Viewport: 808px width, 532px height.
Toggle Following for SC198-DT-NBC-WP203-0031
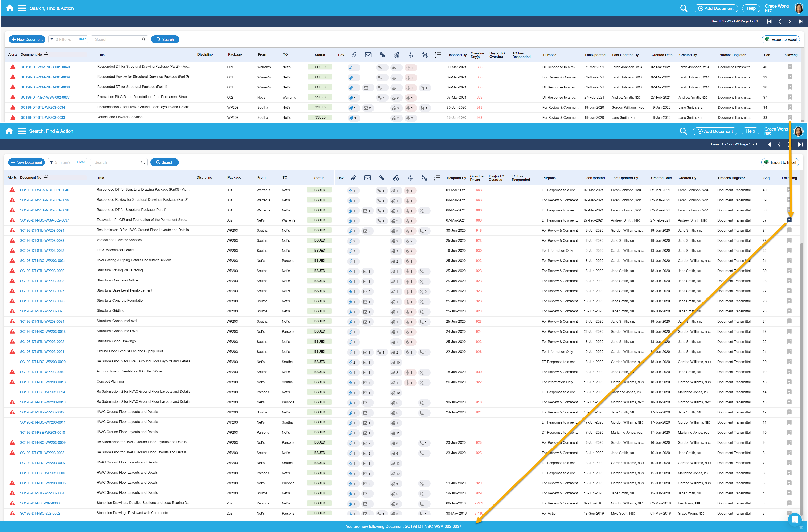pos(789,261)
